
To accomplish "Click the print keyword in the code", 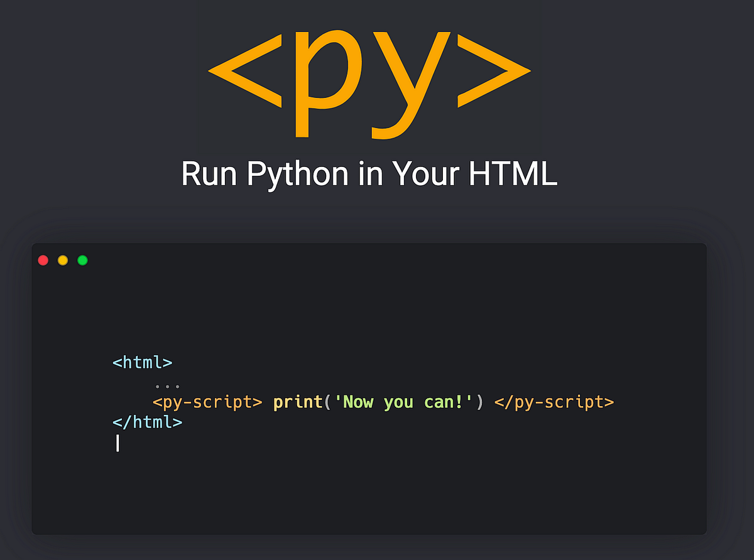I will point(298,402).
